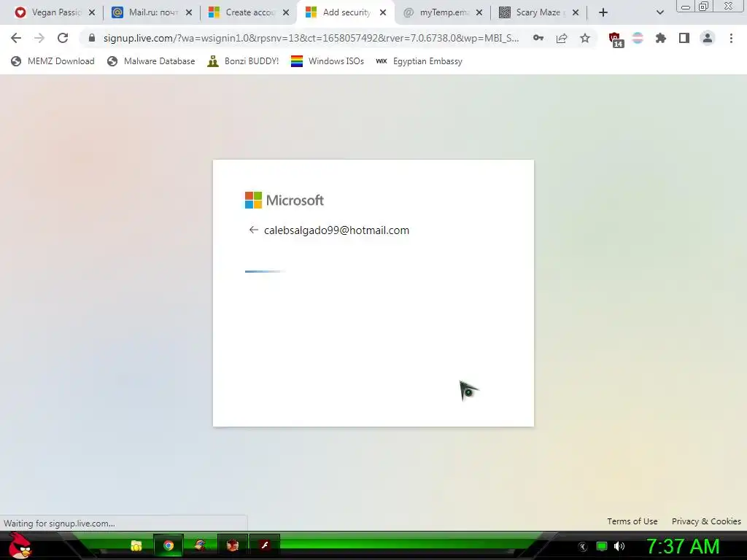The image size is (747, 560).
Task: Click the browser forward arrow
Action: (39, 38)
